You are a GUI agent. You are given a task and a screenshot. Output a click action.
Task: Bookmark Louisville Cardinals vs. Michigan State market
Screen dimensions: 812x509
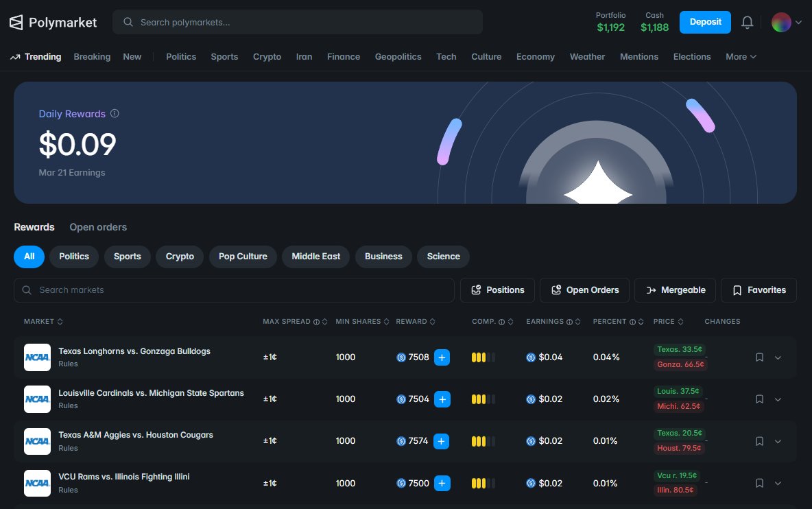[759, 399]
